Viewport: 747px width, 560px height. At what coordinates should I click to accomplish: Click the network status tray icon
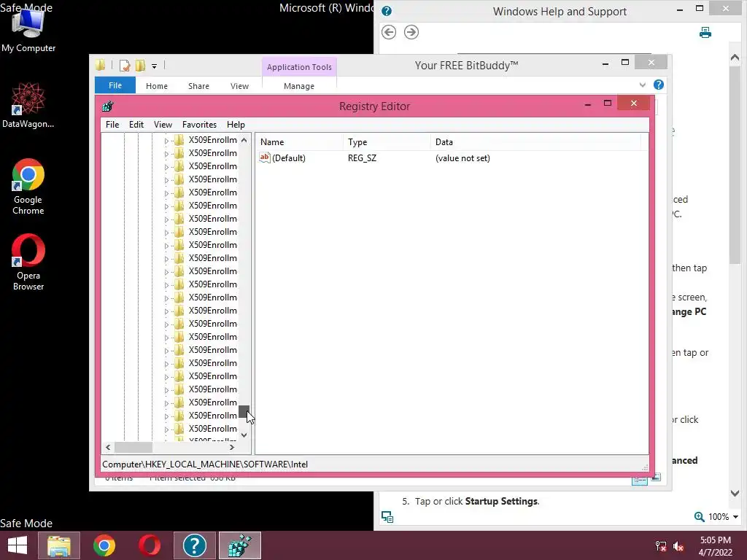(661, 546)
